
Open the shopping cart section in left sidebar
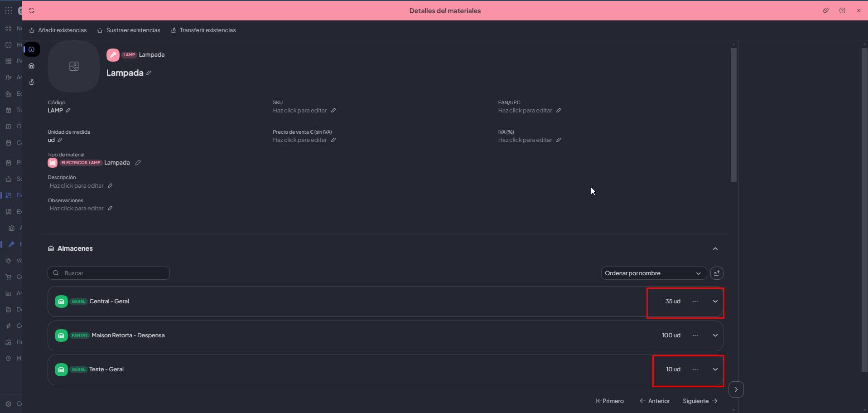coord(8,277)
